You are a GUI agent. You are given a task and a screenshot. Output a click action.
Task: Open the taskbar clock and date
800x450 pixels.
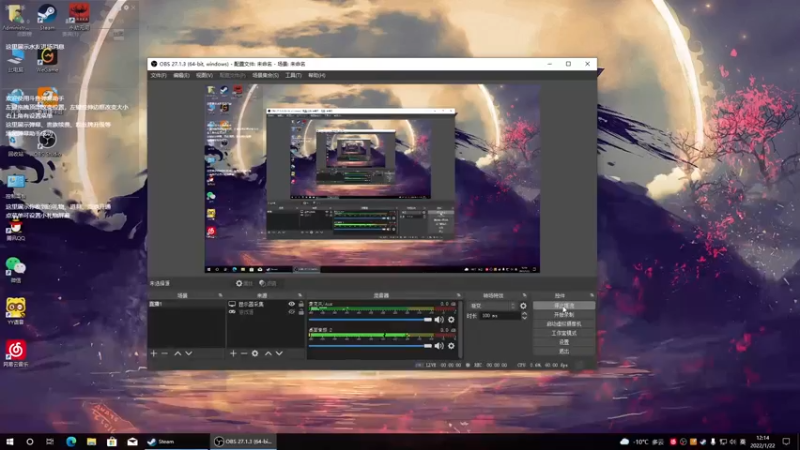pyautogui.click(x=762, y=441)
